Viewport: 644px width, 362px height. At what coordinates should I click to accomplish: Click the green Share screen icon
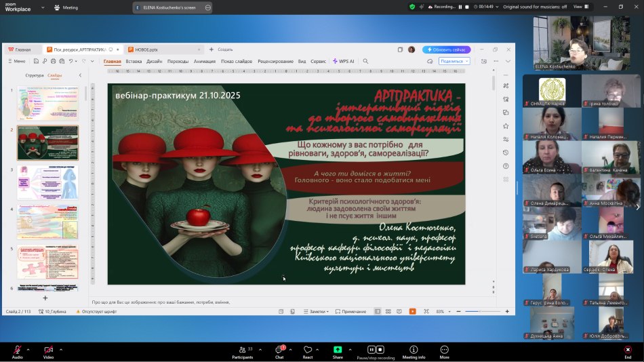click(x=338, y=350)
